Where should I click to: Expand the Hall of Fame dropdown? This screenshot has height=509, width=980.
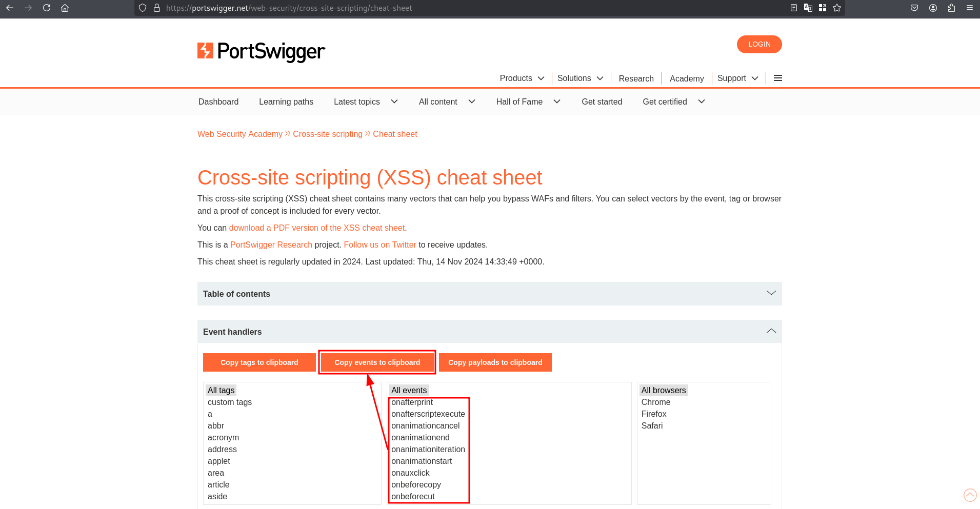(x=528, y=101)
